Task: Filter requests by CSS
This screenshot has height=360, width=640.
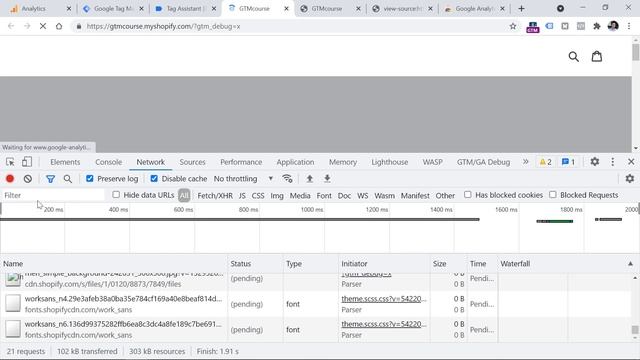Action: [x=258, y=196]
